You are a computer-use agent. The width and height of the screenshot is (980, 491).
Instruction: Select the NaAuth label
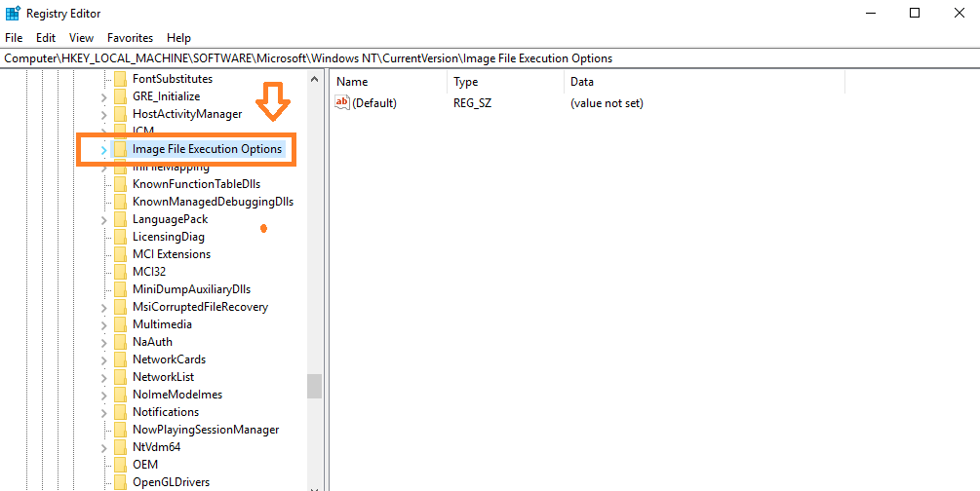coord(152,342)
